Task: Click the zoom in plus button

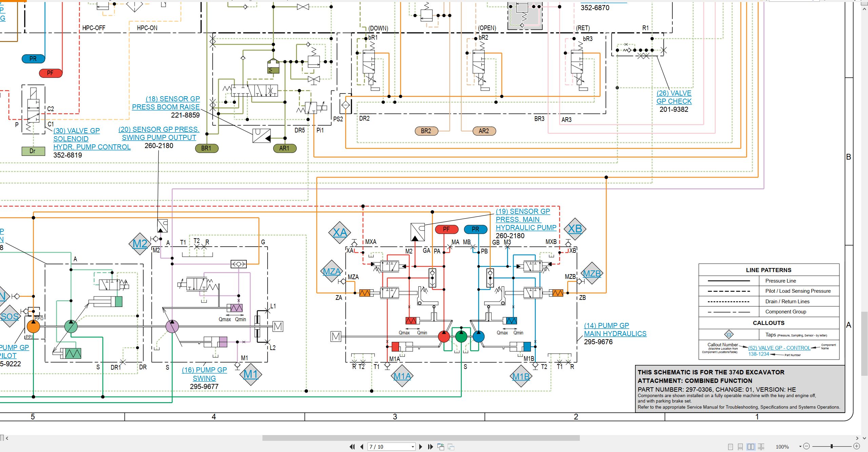Action: (x=857, y=446)
